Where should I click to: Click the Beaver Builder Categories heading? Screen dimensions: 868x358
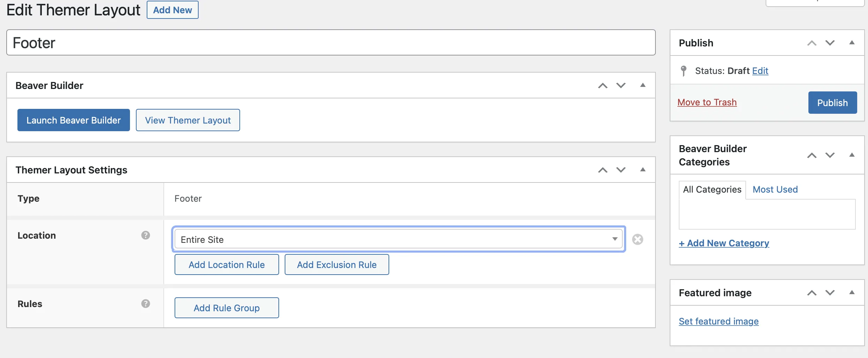(713, 155)
